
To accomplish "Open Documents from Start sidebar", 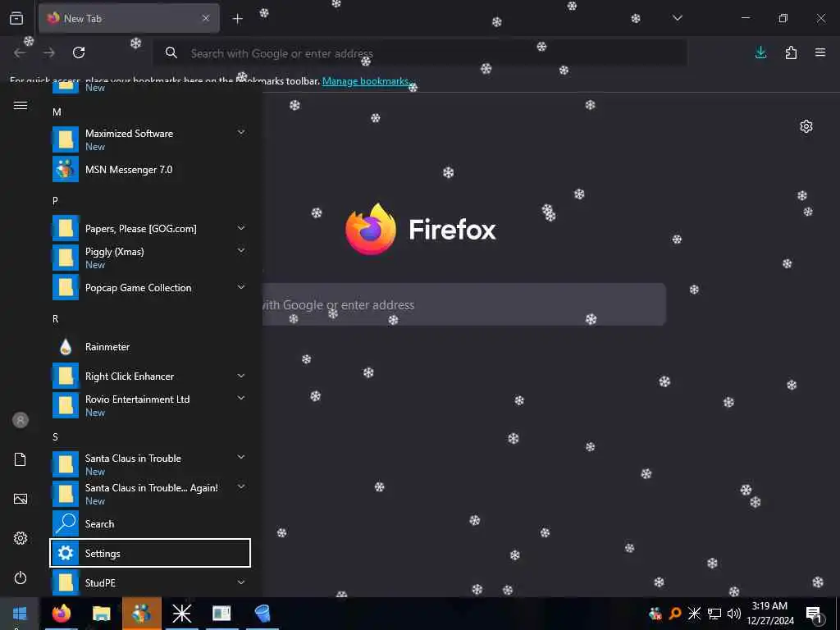I will (21, 459).
